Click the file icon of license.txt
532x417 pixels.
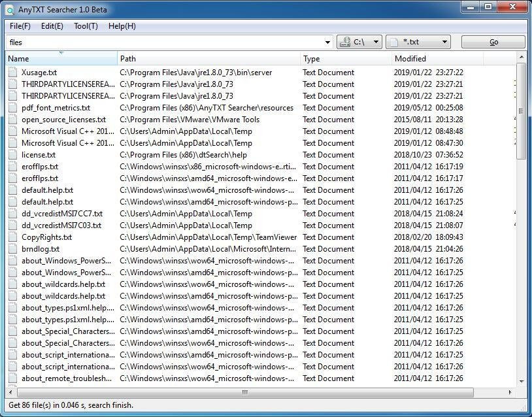pyautogui.click(x=12, y=155)
